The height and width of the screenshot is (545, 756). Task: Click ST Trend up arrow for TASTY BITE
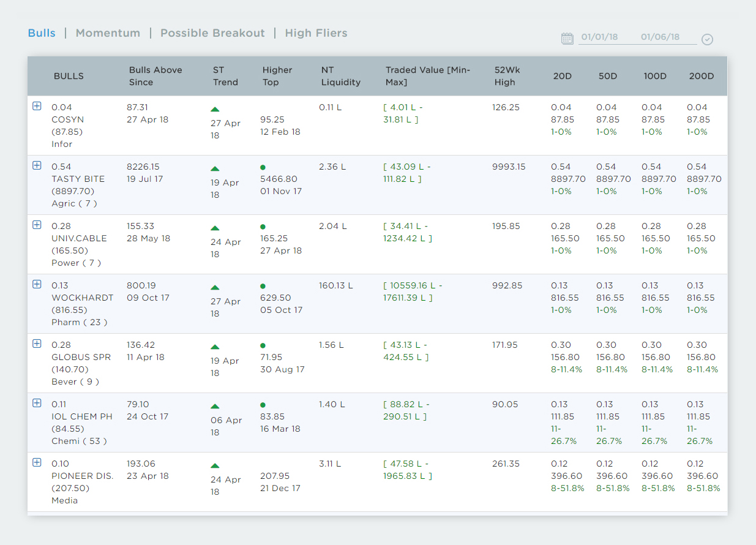pyautogui.click(x=215, y=169)
